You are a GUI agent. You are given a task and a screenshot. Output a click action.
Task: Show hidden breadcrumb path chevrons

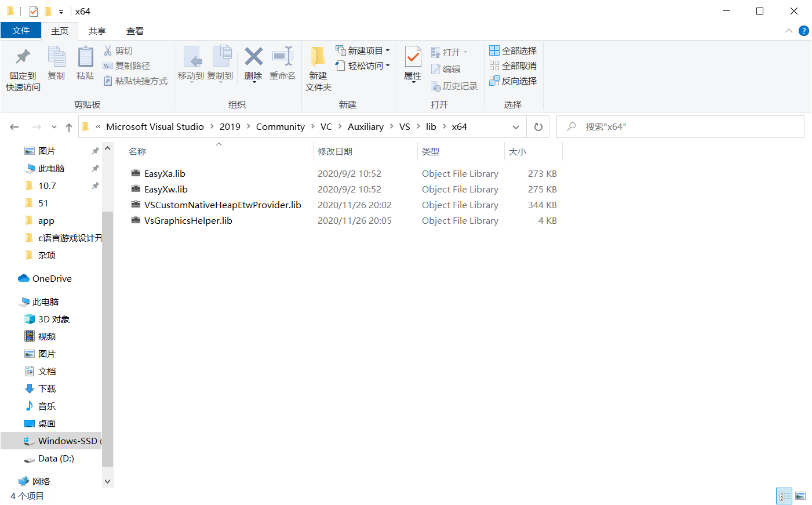point(98,127)
